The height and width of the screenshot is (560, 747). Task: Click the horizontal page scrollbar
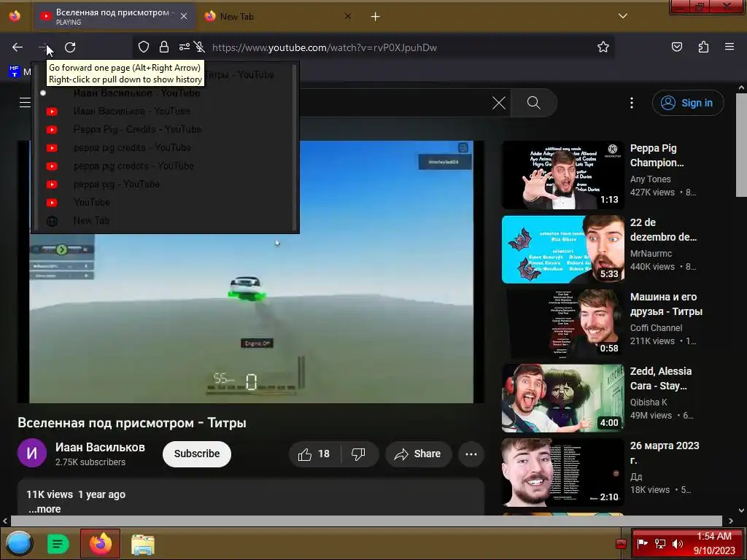[366, 521]
